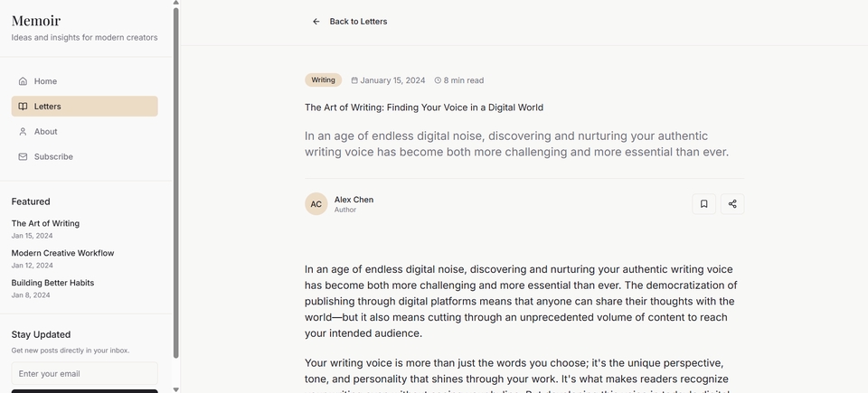This screenshot has height=393, width=868.
Task: Go back to Letters
Action: click(358, 22)
